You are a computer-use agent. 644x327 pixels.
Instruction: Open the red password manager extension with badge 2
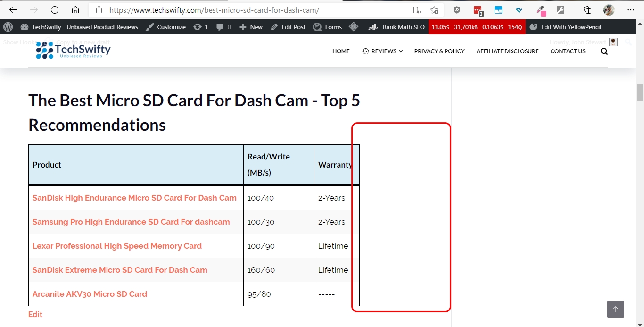(478, 10)
